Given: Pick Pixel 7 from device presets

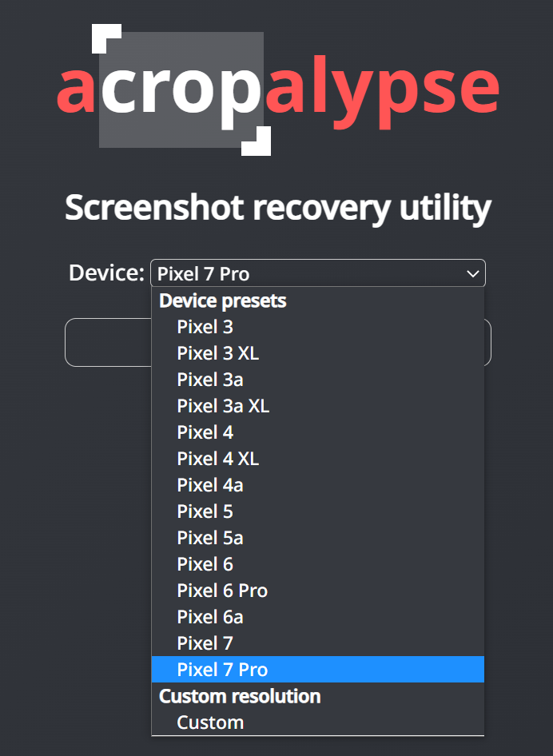Looking at the screenshot, I should pyautogui.click(x=205, y=643).
